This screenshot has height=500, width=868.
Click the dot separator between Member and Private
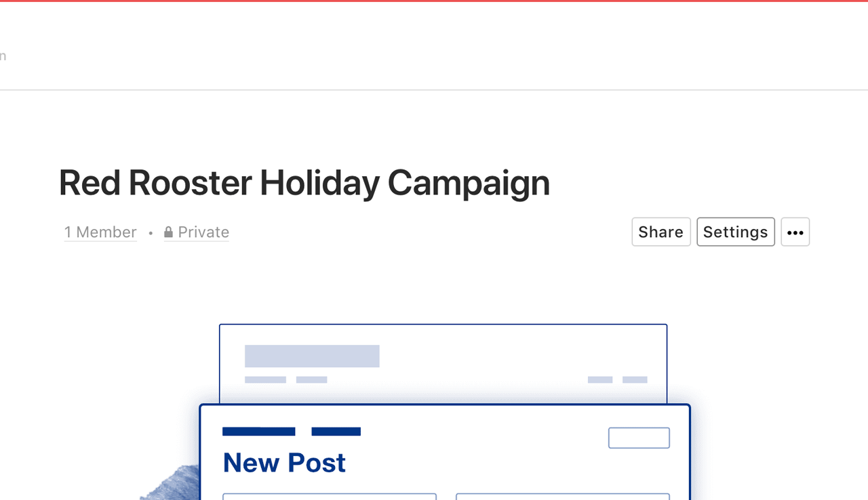coord(151,233)
